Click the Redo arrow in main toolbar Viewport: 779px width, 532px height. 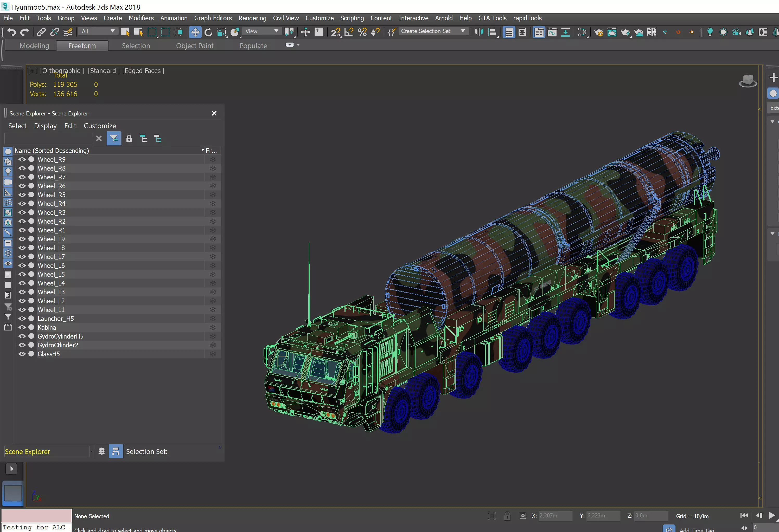pyautogui.click(x=25, y=32)
